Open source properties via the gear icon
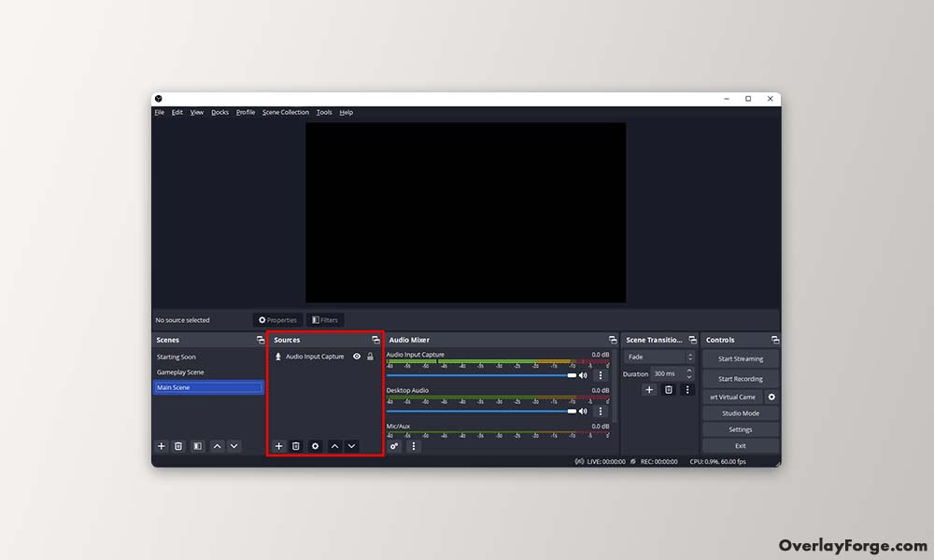This screenshot has height=560, width=934. (316, 446)
